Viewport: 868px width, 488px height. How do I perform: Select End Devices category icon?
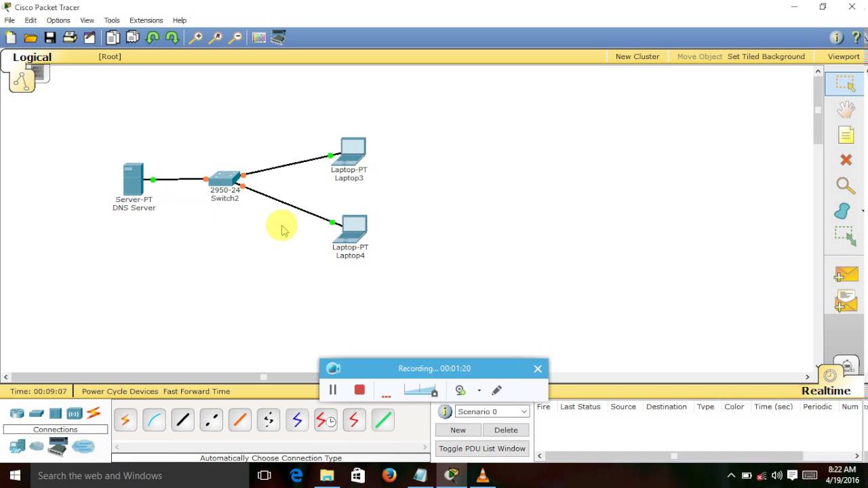(x=17, y=446)
